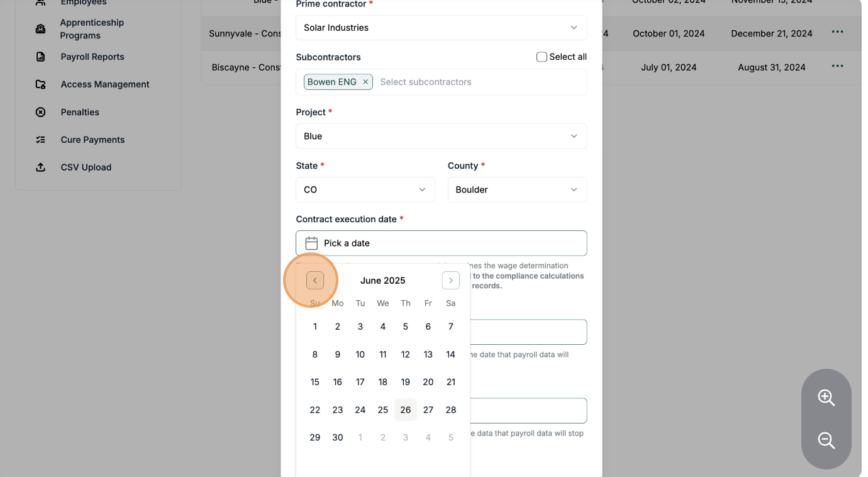Screen dimensions: 868x477
Task: Open the State dropdown showing CO
Action: [x=365, y=189]
